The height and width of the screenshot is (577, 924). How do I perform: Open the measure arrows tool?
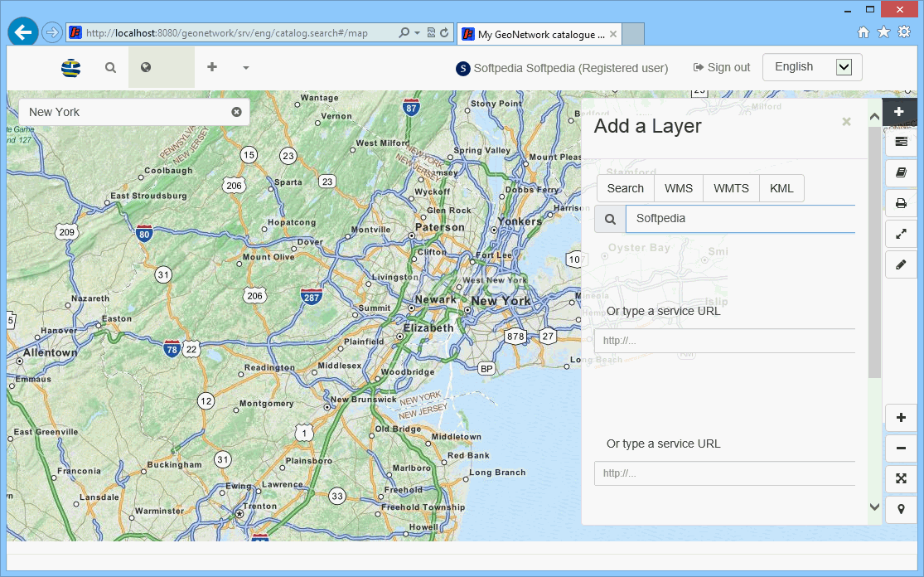pos(901,234)
